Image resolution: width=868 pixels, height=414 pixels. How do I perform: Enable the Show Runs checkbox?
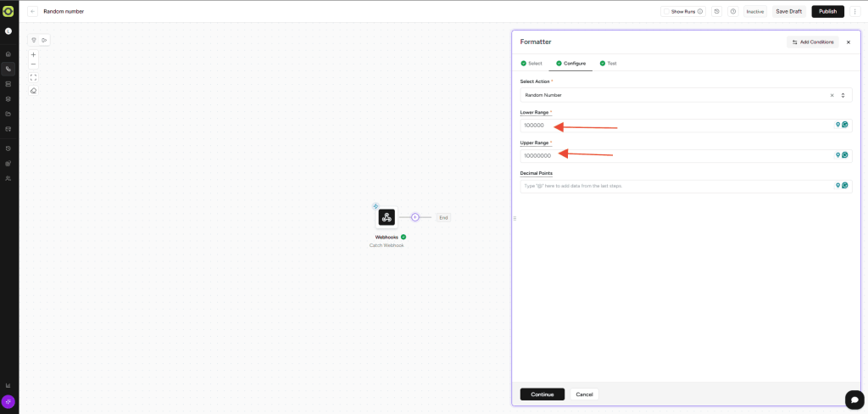[x=666, y=12]
